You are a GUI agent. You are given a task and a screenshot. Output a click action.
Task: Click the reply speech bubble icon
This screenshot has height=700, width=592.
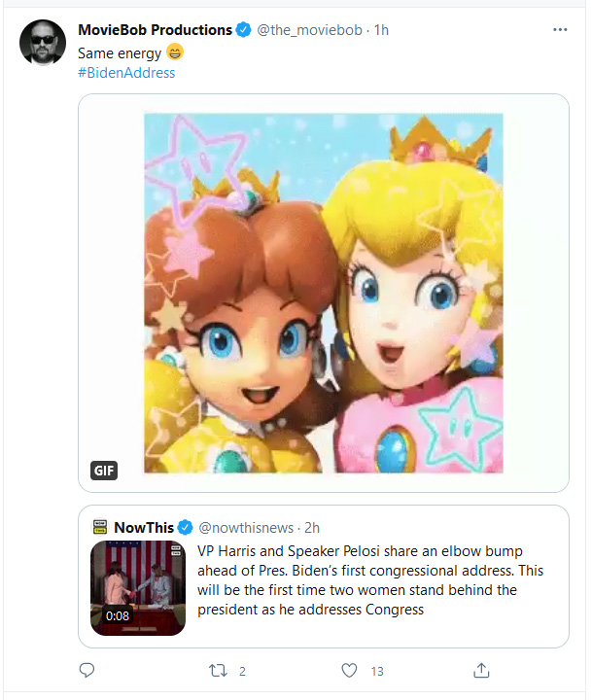coord(87,670)
